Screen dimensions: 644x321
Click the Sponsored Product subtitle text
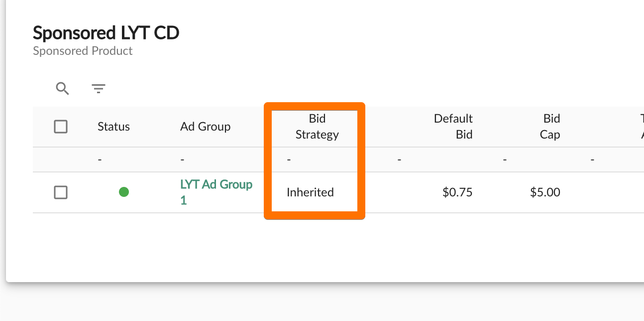[83, 51]
